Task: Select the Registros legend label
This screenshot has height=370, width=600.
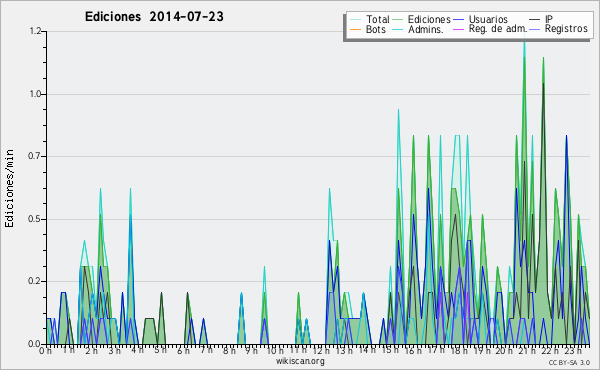Action: click(566, 29)
